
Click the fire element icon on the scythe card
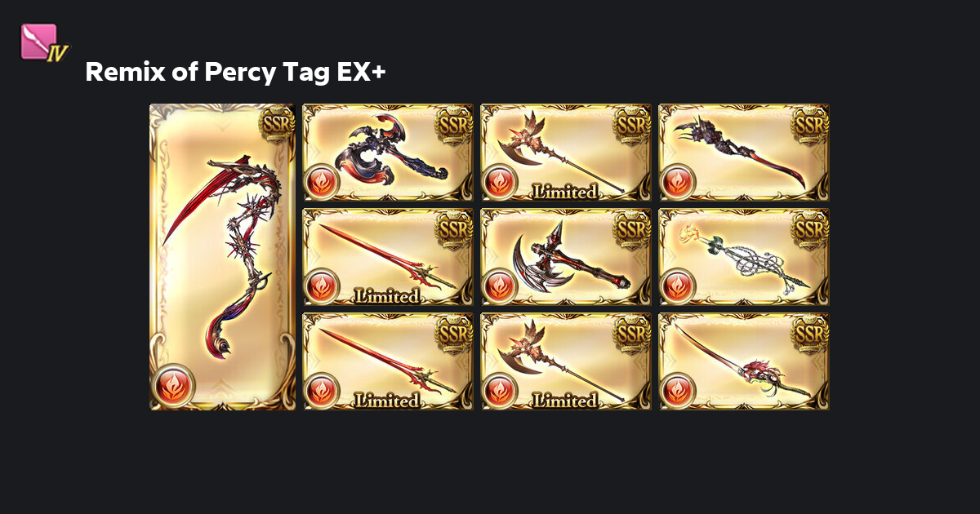pyautogui.click(x=174, y=385)
